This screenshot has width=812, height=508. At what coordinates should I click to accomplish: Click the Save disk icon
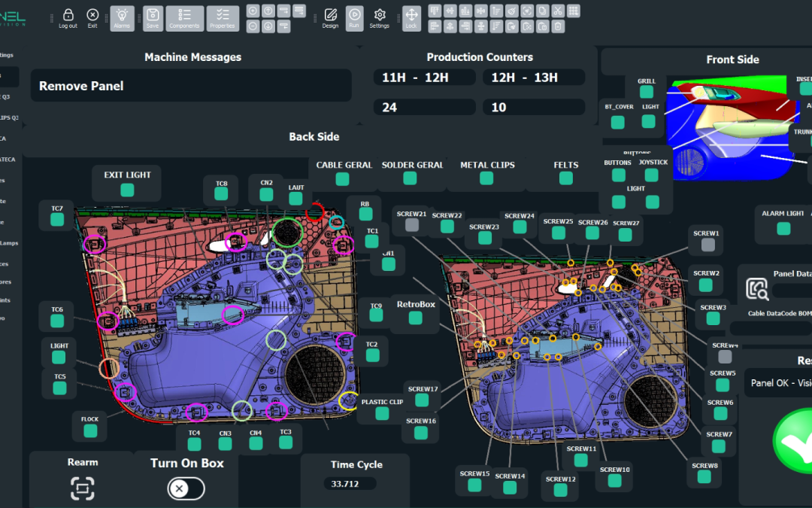153,18
